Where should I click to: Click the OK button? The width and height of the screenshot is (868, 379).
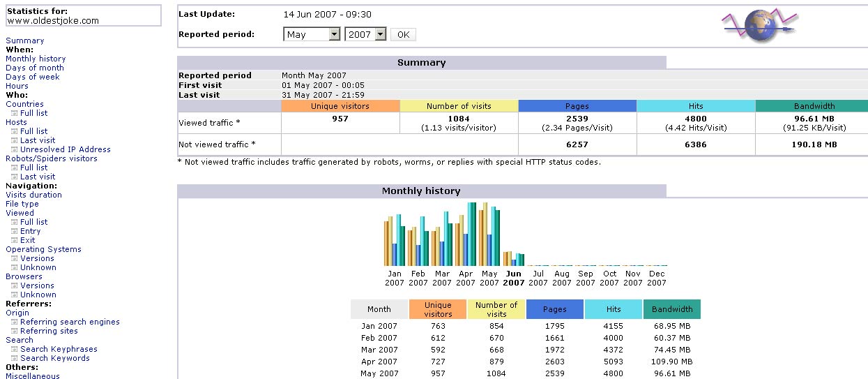[403, 34]
